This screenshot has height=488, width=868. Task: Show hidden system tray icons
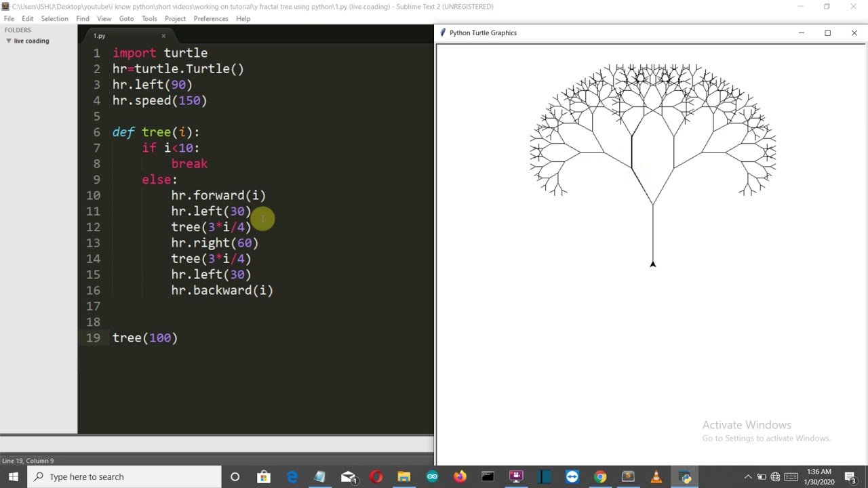(x=748, y=476)
